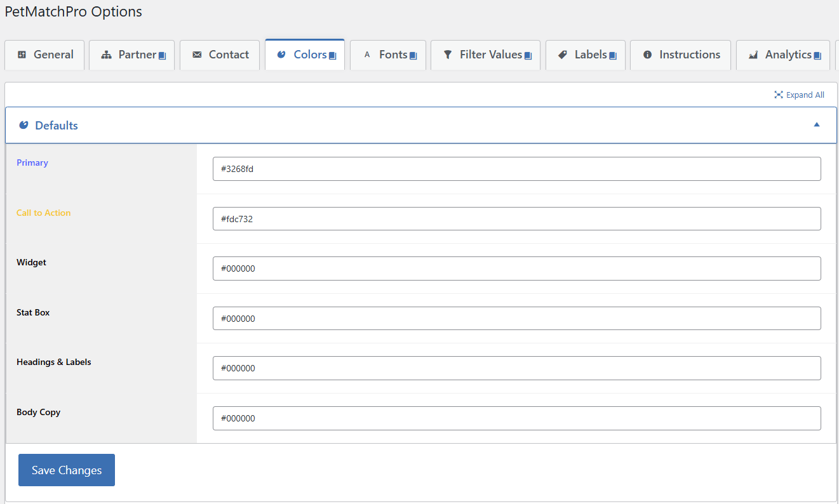839x504 pixels.
Task: Click the "Headings & Labels" label
Action: pyautogui.click(x=54, y=362)
